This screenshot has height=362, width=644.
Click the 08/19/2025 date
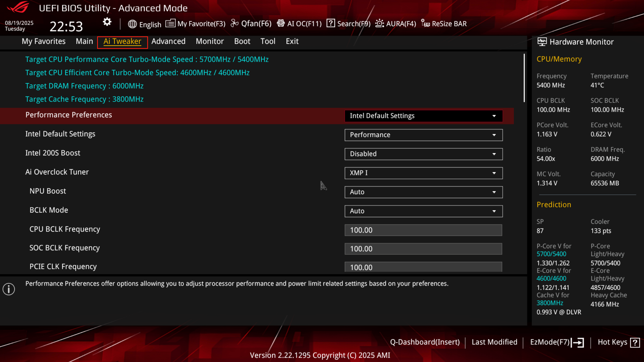tap(19, 23)
